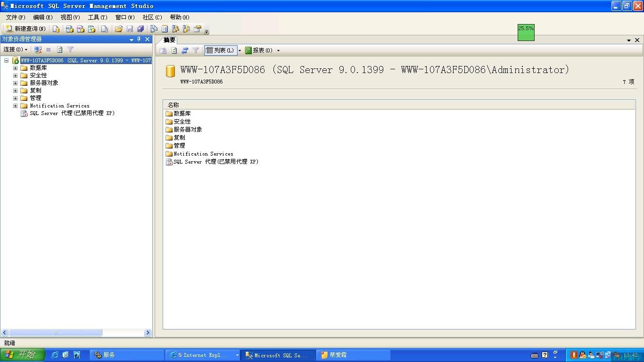644x362 pixels.
Task: Click Object Explorer filter funnel icon
Action: click(70, 49)
